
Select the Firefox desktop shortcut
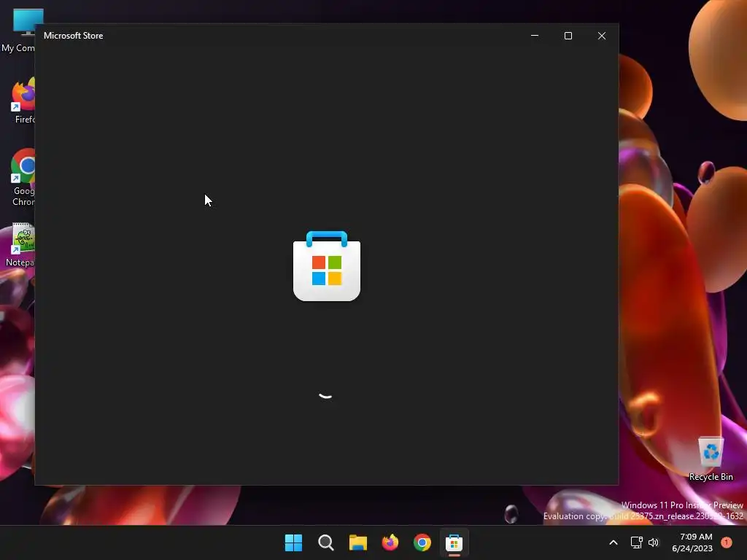click(x=23, y=101)
